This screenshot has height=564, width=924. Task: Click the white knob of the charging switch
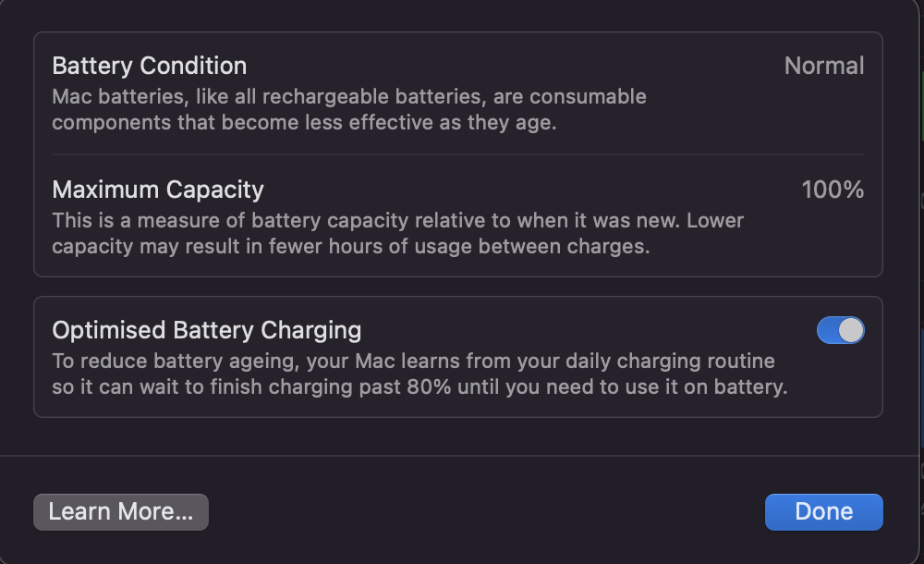click(851, 330)
